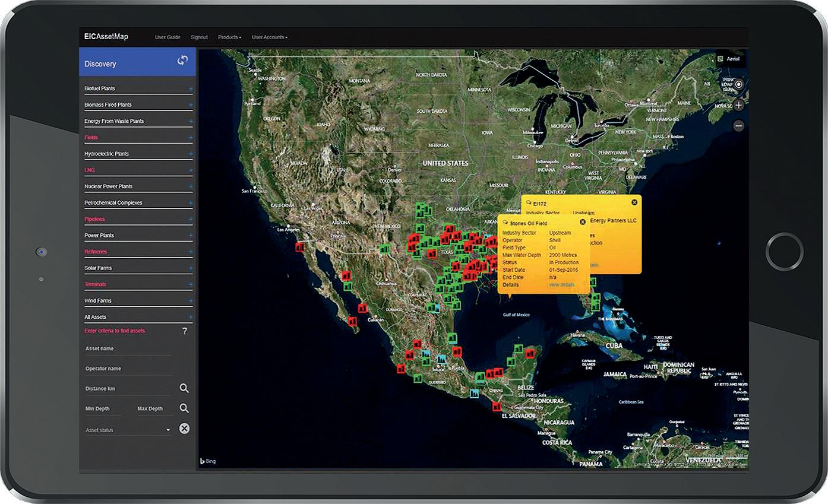828x504 pixels.
Task: Click the speech bubble icon beside EI172
Action: (529, 203)
